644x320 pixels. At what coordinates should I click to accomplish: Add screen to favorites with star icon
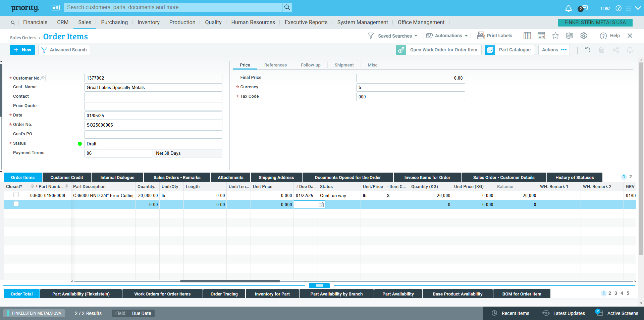coord(555,36)
